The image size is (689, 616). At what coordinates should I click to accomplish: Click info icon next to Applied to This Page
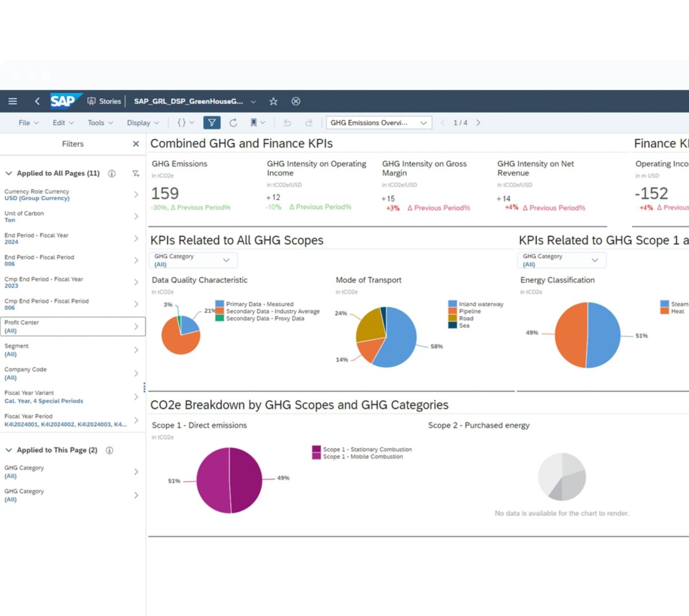(x=110, y=450)
